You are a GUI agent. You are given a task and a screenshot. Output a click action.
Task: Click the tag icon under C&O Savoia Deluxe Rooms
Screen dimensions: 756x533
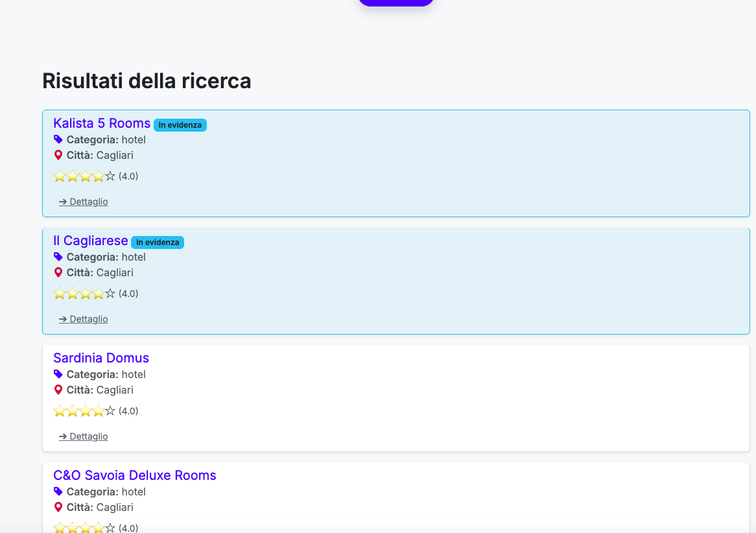(58, 492)
